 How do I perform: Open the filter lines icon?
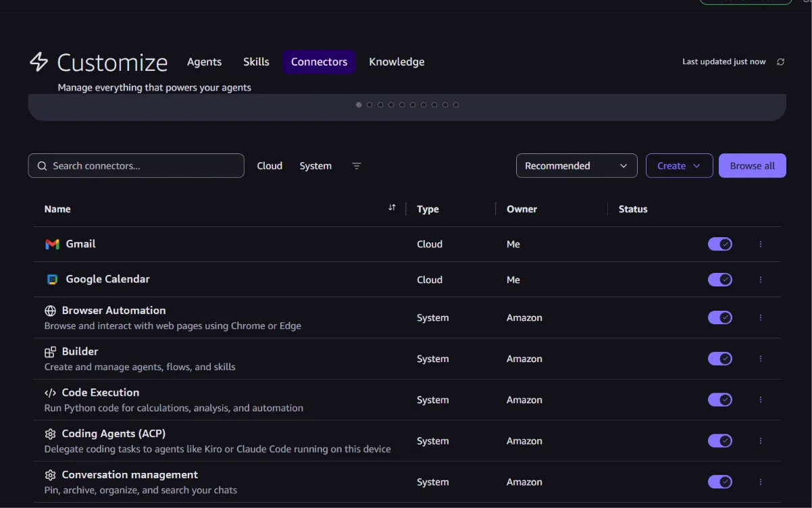point(357,166)
